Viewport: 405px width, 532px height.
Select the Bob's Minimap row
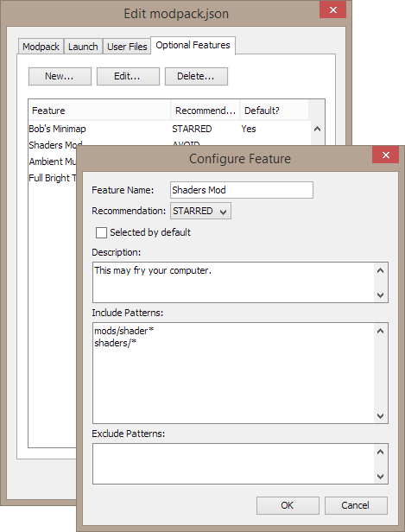point(169,129)
